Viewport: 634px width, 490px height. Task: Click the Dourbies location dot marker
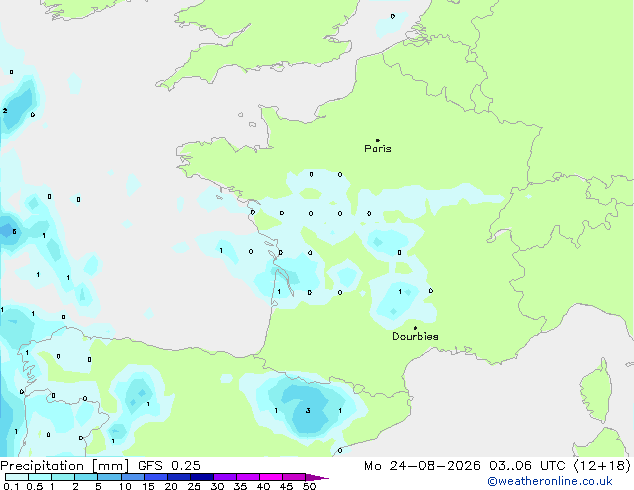click(x=415, y=328)
